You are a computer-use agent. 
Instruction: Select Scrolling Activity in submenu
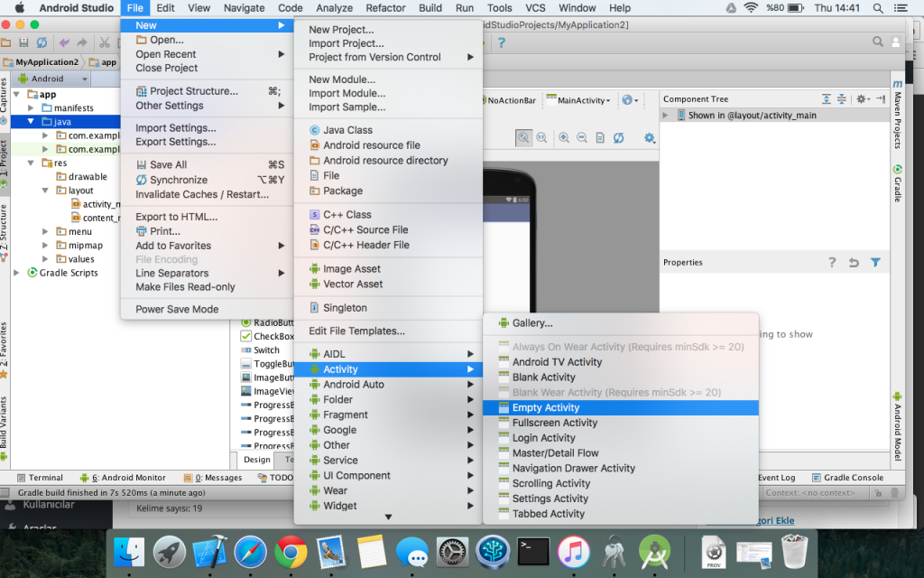[x=621, y=483]
